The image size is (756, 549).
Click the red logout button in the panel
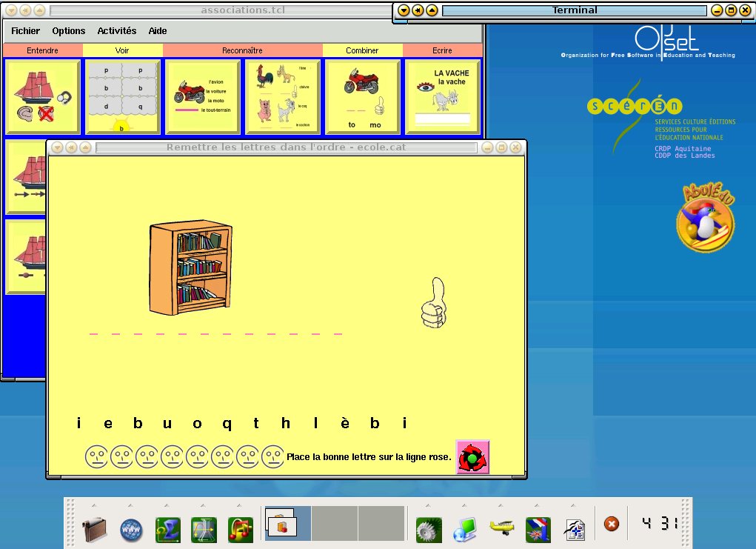tap(611, 524)
